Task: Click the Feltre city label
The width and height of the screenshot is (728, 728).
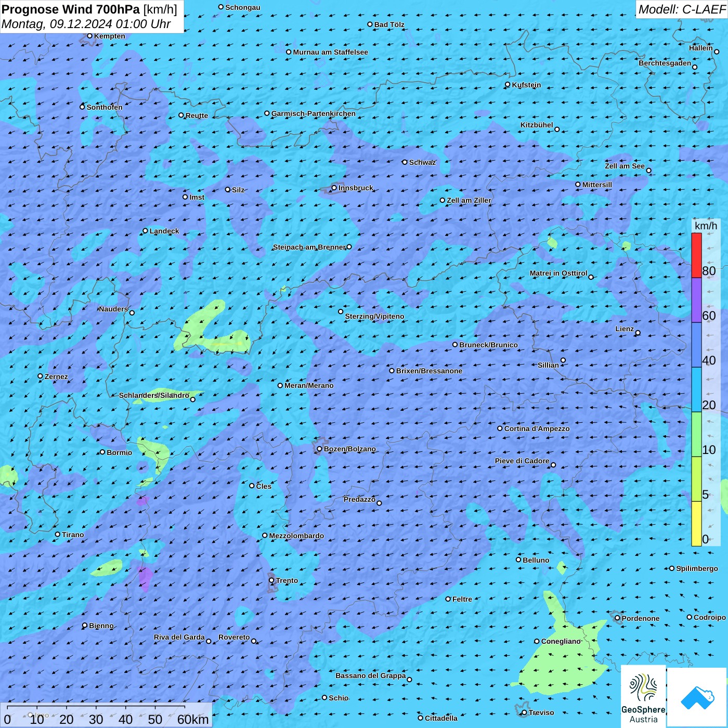Action: tap(462, 599)
